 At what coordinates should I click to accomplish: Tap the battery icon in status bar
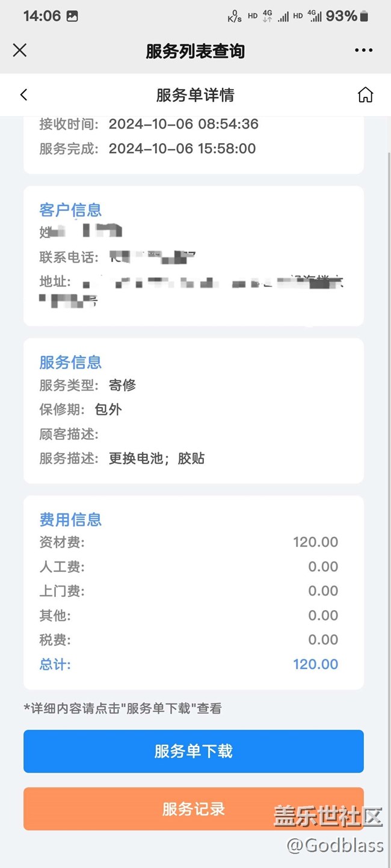pos(364,17)
